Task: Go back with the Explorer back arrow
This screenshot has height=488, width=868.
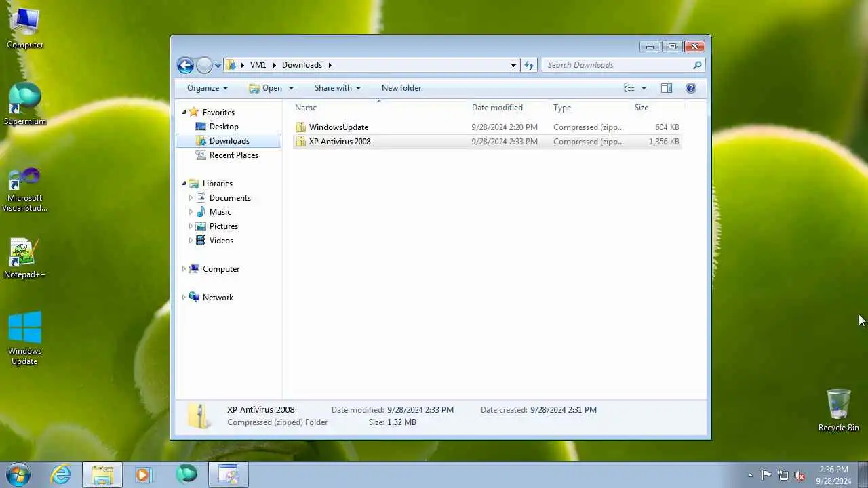Action: [184, 65]
